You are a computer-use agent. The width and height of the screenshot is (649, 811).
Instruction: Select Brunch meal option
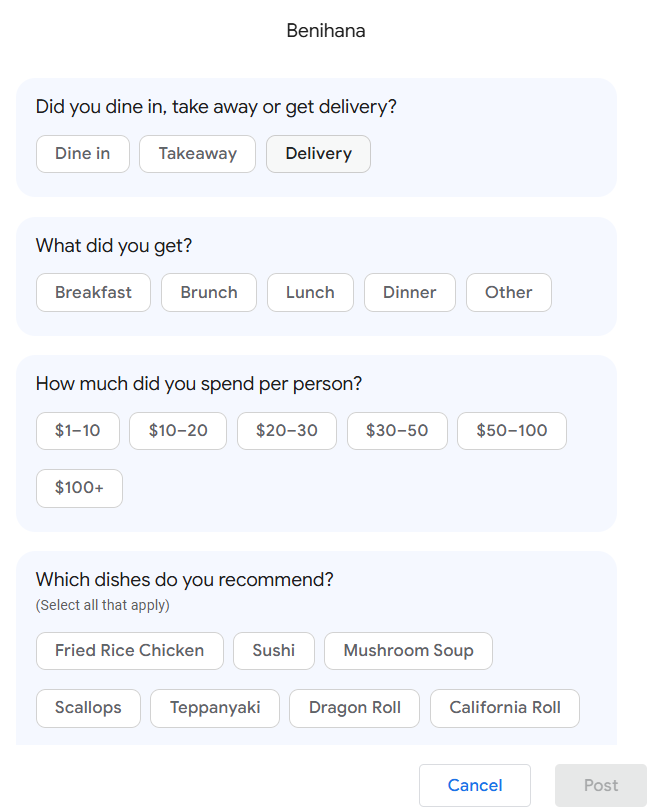[209, 293]
